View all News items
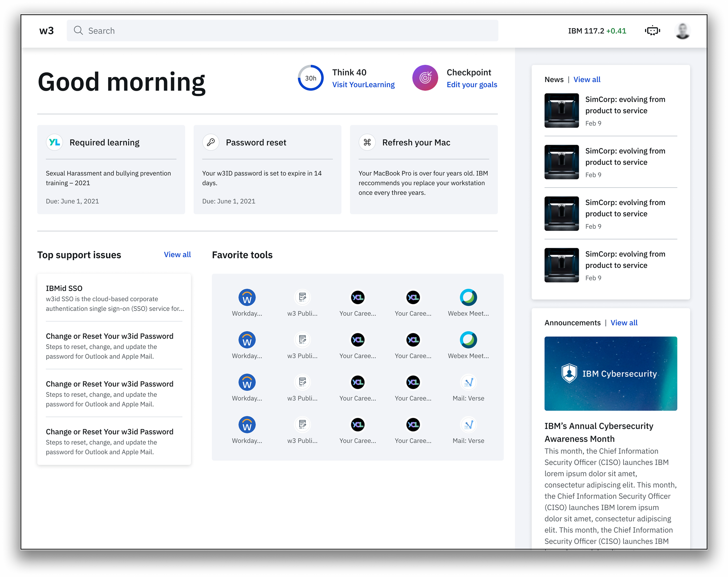 click(586, 80)
